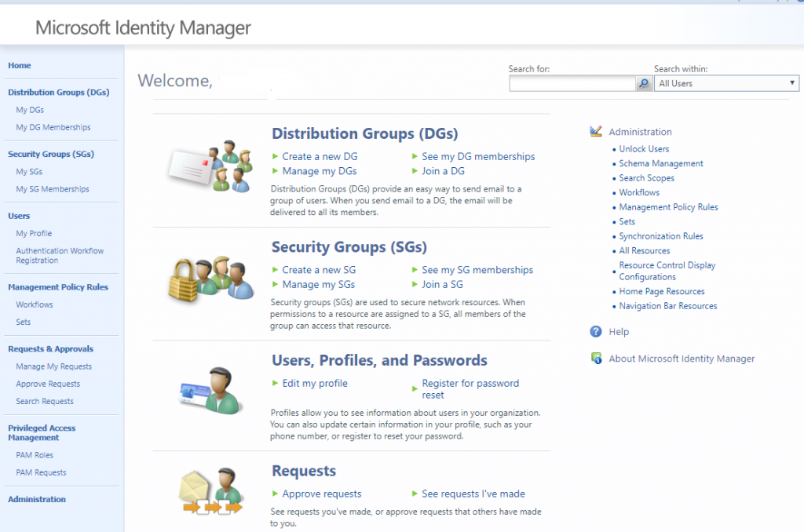The width and height of the screenshot is (804, 532).
Task: Click the Synchronization Rules admin link
Action: click(661, 236)
